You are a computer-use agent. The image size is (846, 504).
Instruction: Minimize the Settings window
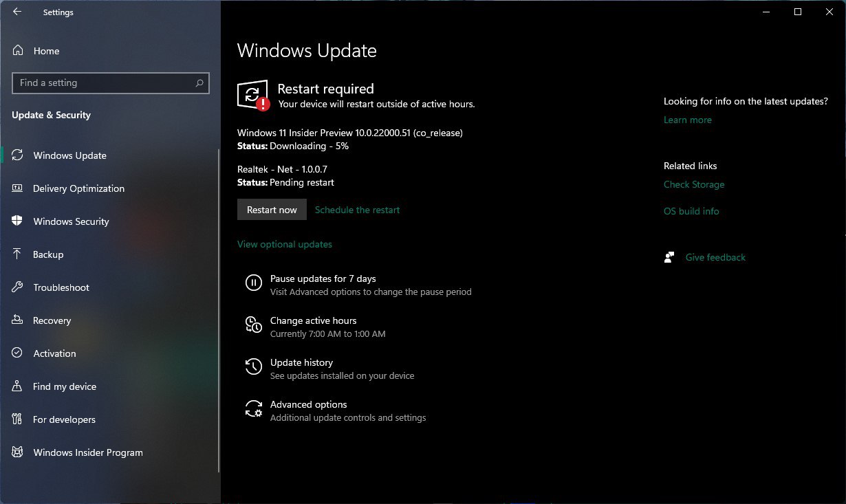tap(766, 12)
